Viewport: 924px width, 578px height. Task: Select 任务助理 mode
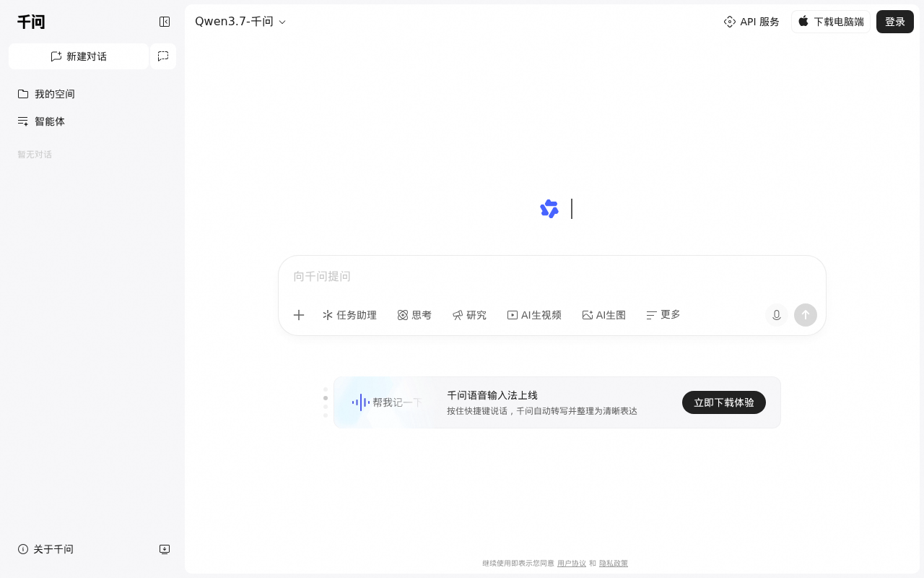point(349,315)
